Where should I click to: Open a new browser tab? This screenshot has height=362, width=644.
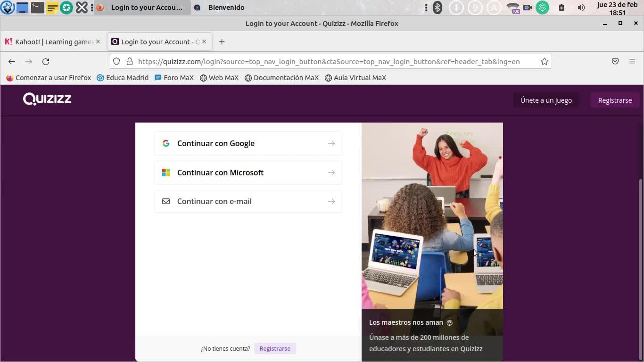[x=222, y=42]
